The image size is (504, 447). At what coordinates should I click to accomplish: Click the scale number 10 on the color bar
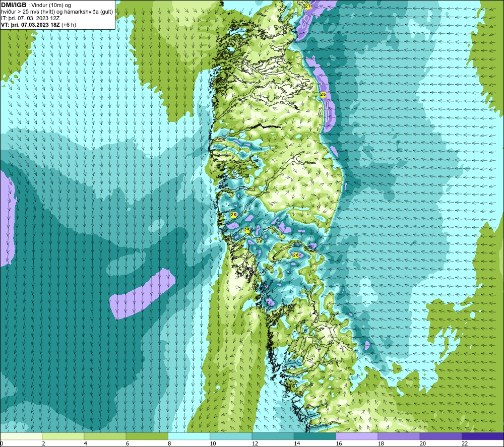coord(213,444)
